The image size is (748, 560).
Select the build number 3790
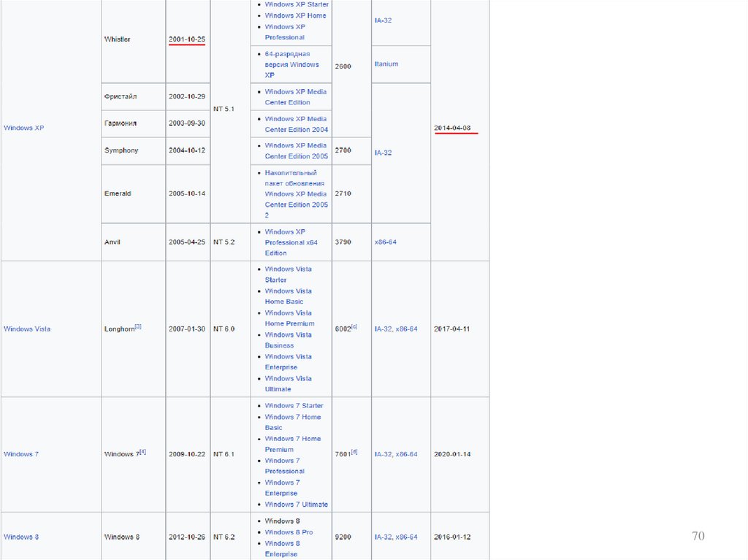pyautogui.click(x=343, y=242)
